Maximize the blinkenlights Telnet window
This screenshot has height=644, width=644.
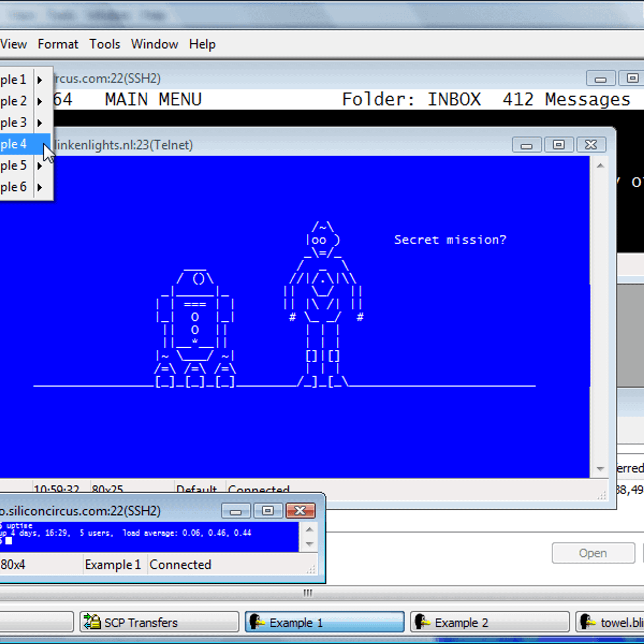click(x=559, y=144)
